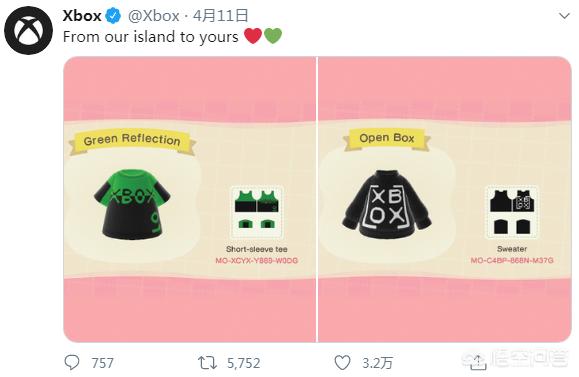
Task: Click the 5,752 retweet count
Action: (243, 363)
